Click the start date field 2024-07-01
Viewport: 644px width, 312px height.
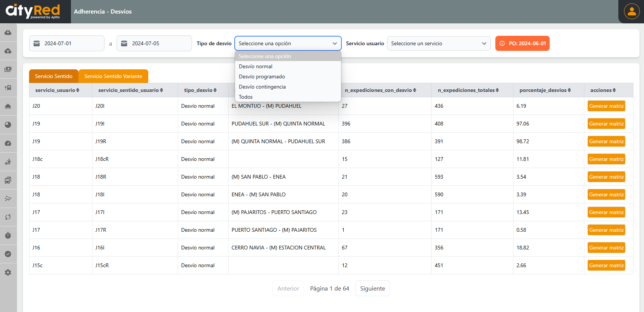point(67,44)
